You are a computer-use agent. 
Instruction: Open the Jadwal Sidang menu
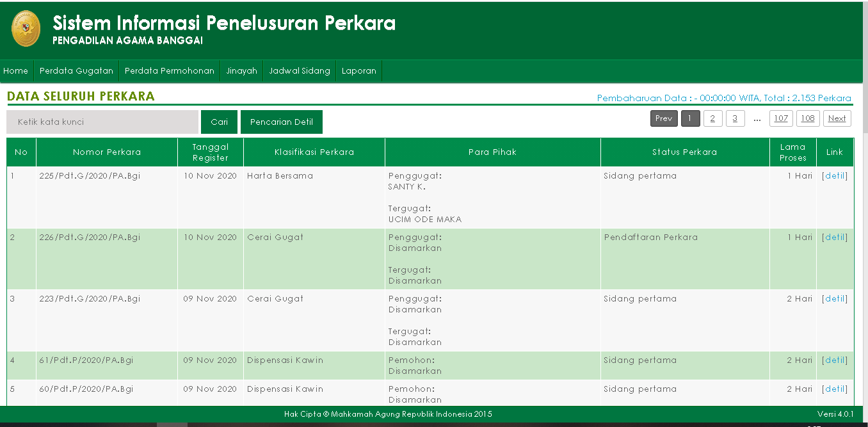(x=300, y=71)
